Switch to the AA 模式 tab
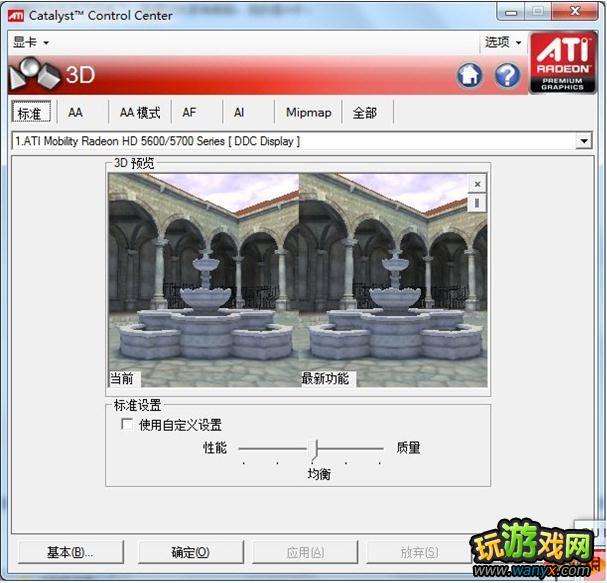 point(140,113)
